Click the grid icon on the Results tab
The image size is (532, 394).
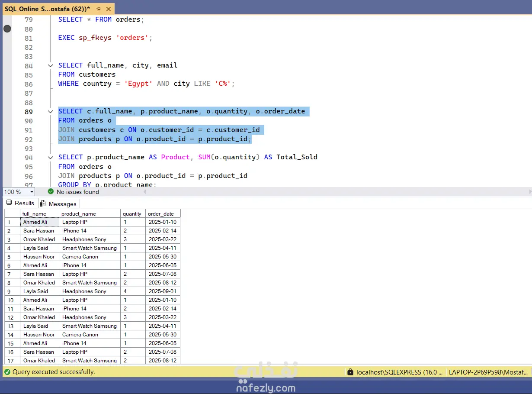click(x=10, y=203)
